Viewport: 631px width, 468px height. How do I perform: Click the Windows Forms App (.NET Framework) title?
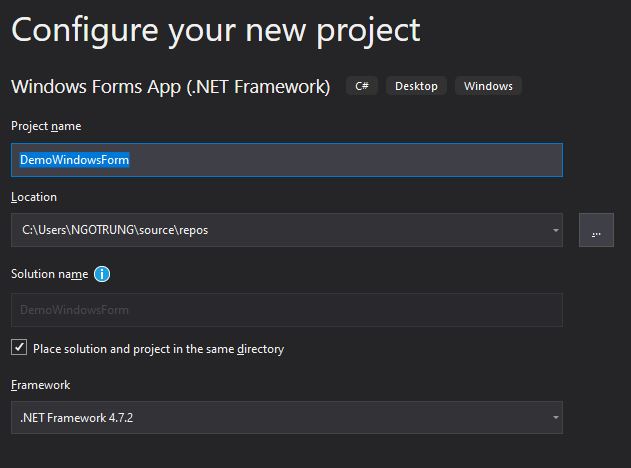click(170, 87)
